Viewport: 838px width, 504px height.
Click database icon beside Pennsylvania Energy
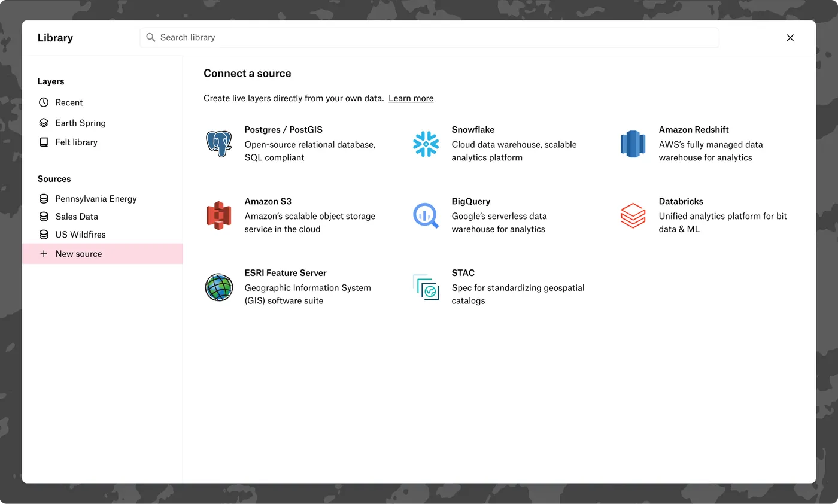(44, 198)
